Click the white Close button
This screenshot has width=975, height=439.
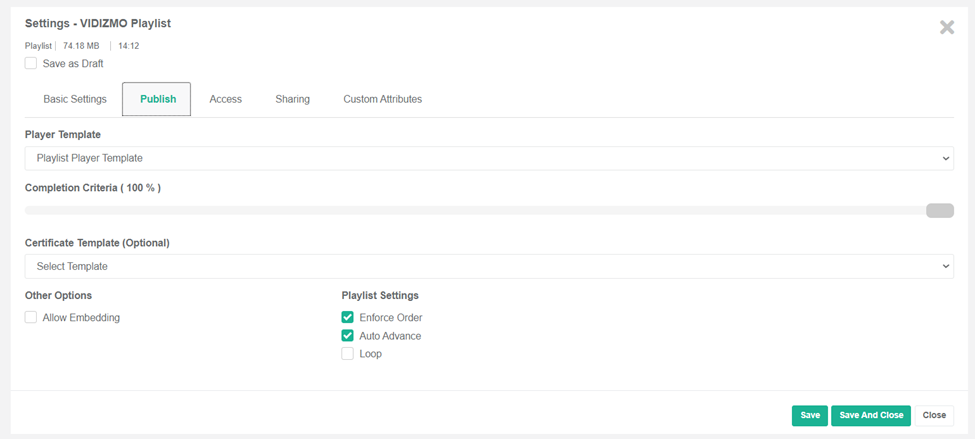934,415
